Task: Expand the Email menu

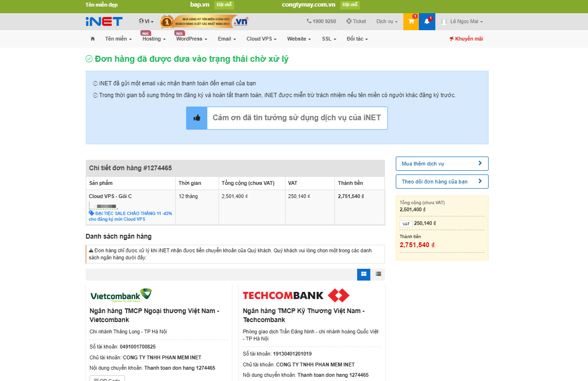Action: [x=227, y=39]
